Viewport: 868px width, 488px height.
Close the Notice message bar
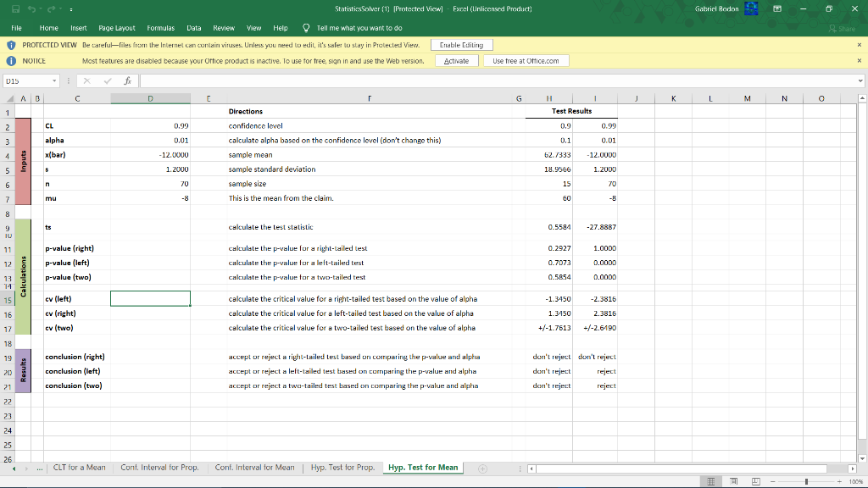click(860, 61)
